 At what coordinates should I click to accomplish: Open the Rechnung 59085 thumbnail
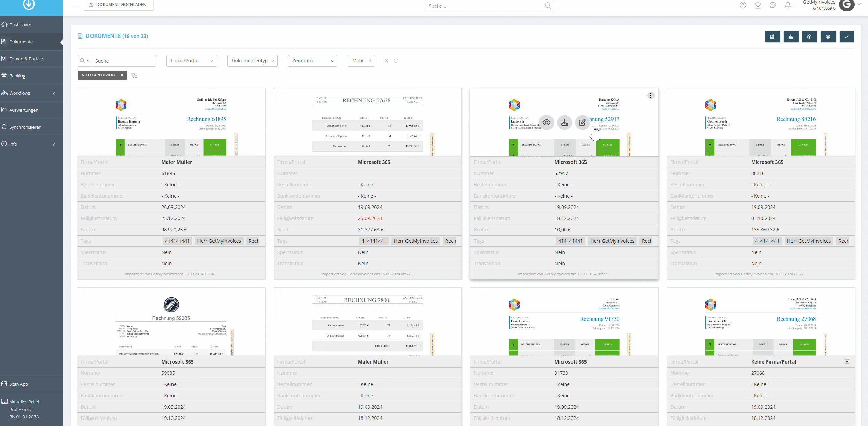click(x=171, y=322)
